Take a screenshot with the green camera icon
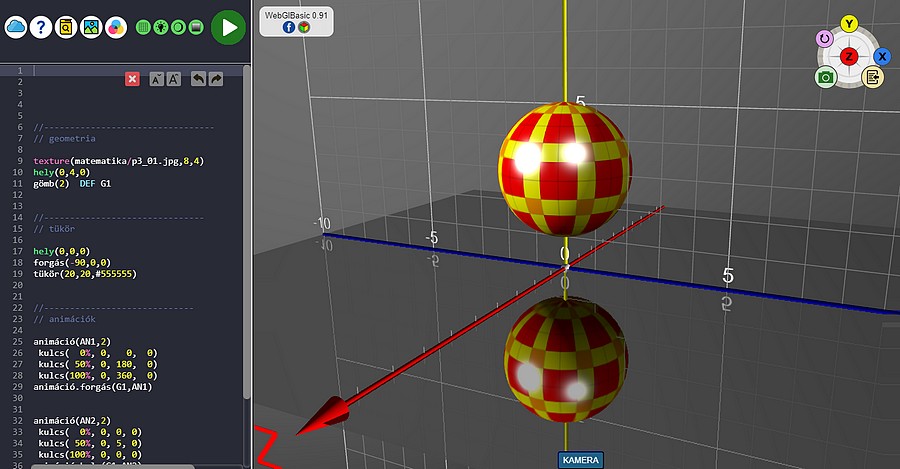 (x=825, y=77)
